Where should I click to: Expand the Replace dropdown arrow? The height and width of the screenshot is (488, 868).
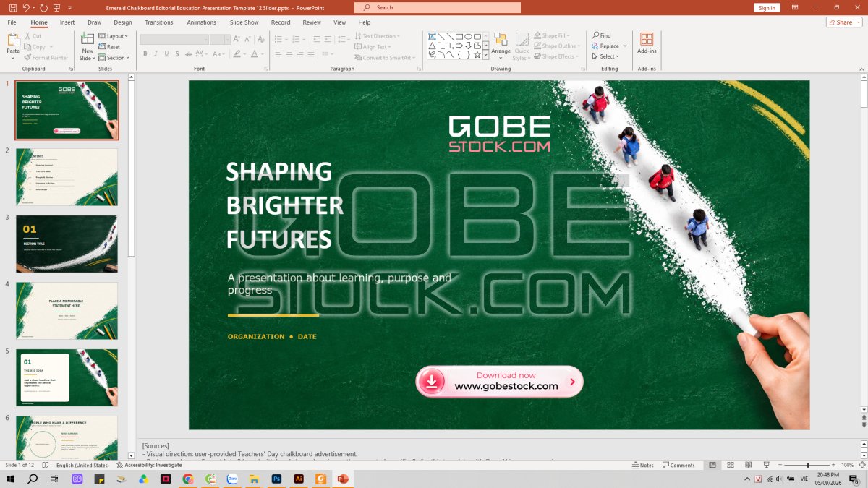(625, 46)
